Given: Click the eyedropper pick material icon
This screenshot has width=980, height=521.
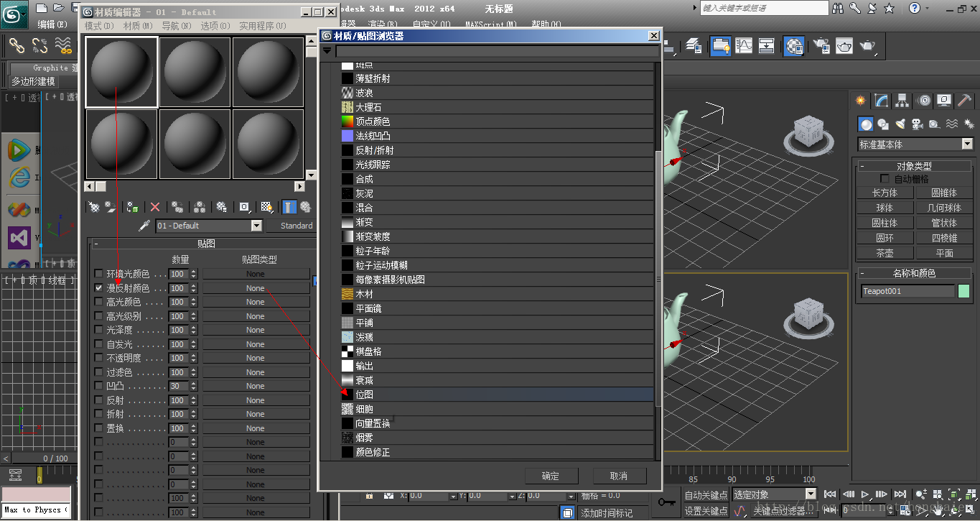Looking at the screenshot, I should coord(144,226).
